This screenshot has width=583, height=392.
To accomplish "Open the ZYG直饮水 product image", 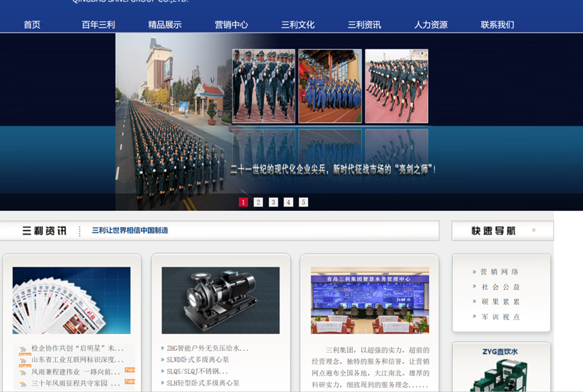I will coord(500,369).
